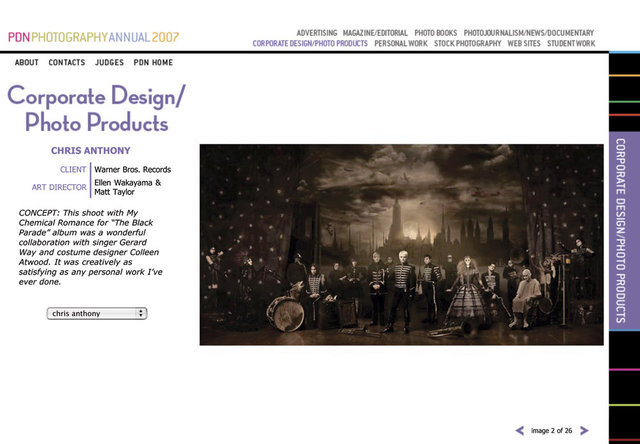Click the Warner Bros. Records client text
The height and width of the screenshot is (444, 640).
tap(133, 169)
